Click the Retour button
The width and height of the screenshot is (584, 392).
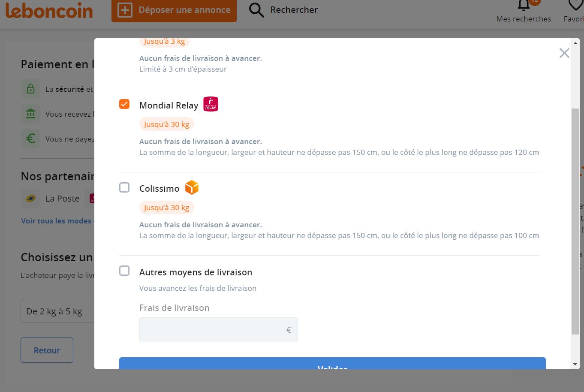(47, 350)
